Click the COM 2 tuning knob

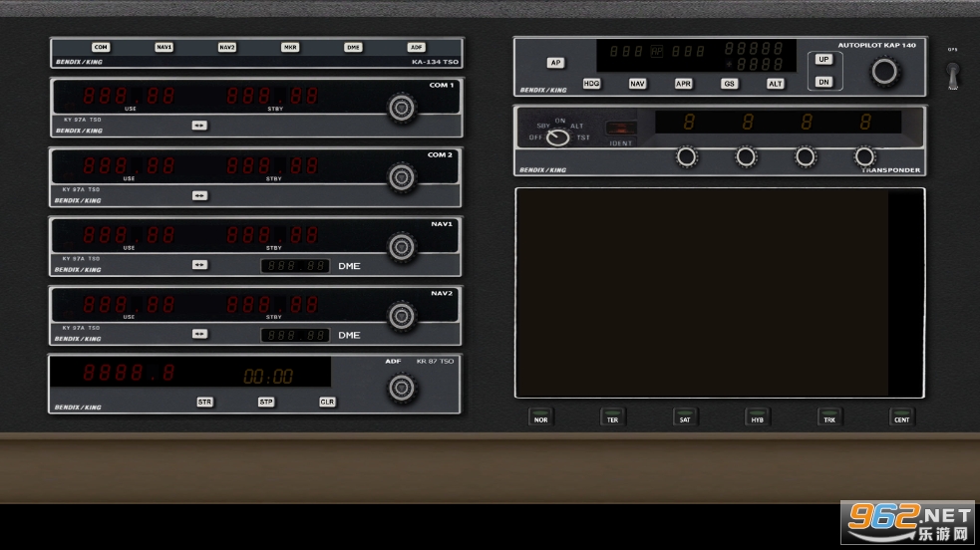point(402,178)
